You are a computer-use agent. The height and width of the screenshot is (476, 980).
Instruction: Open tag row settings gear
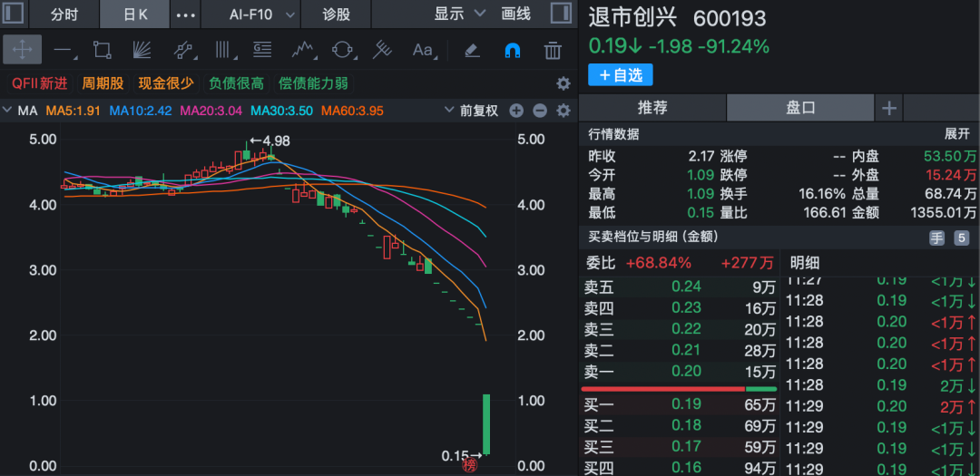(x=563, y=83)
